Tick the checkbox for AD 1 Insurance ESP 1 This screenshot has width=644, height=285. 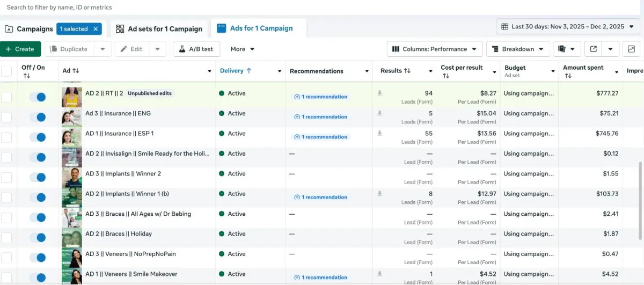click(6, 137)
